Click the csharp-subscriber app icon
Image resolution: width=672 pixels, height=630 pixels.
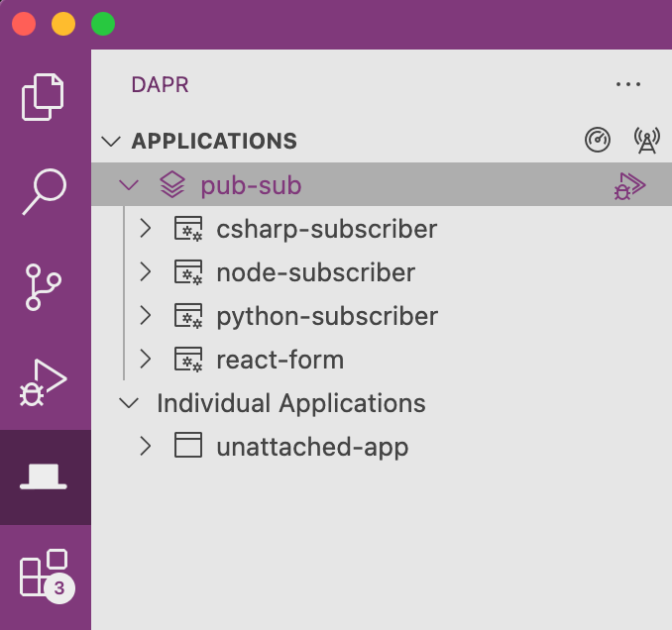pos(188,229)
